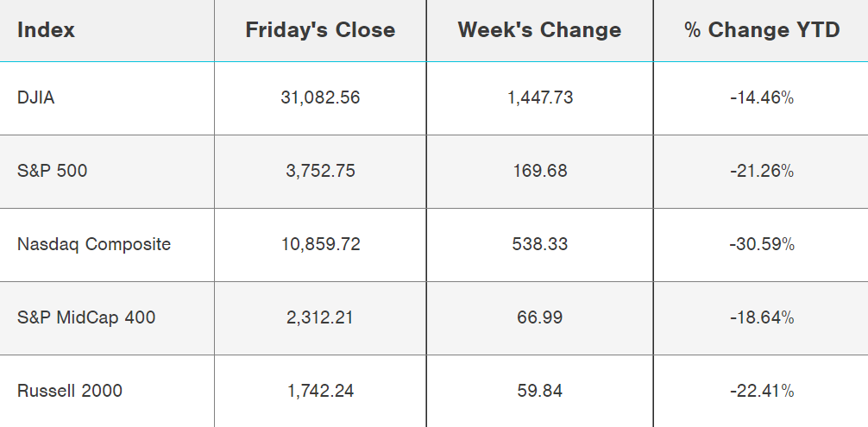Click the Russell 2000 YTD change -22.41%
This screenshot has height=427, width=868.
[761, 391]
